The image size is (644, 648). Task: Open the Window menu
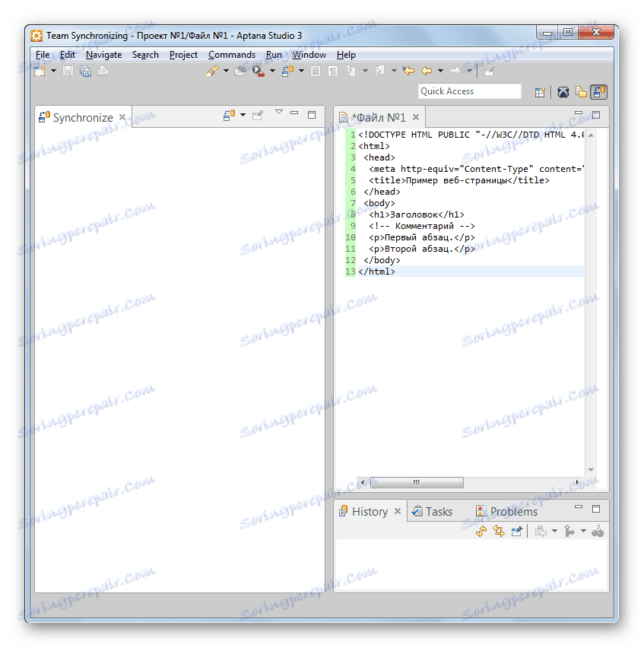(309, 55)
